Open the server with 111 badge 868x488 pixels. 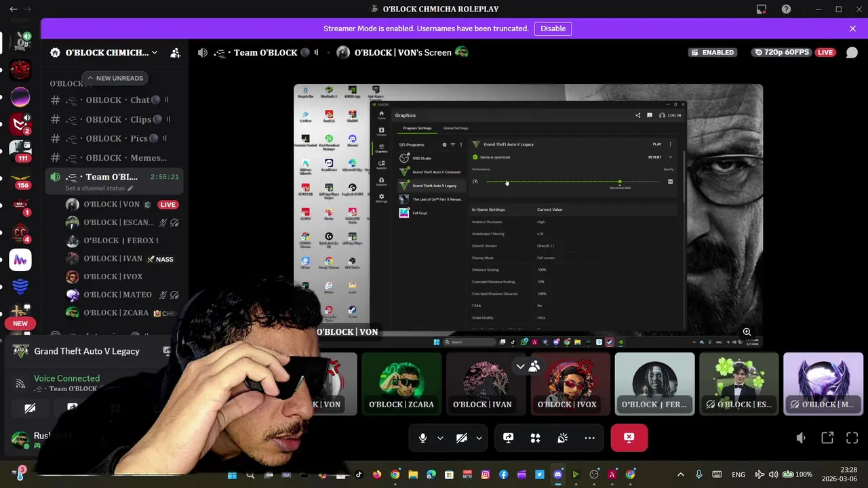point(20,151)
